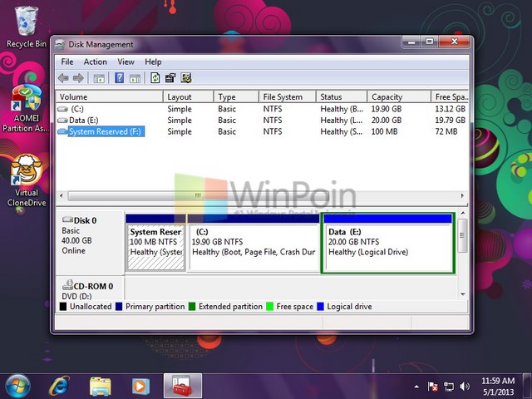Click the Show desktop strip beside the clock
This screenshot has width=532, height=399.
(527, 386)
